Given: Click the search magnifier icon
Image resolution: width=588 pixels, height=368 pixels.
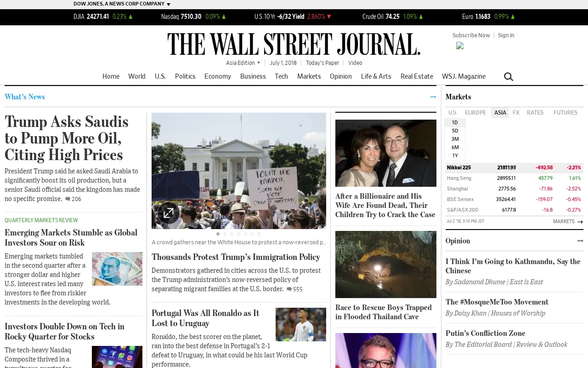Looking at the screenshot, I should (509, 77).
